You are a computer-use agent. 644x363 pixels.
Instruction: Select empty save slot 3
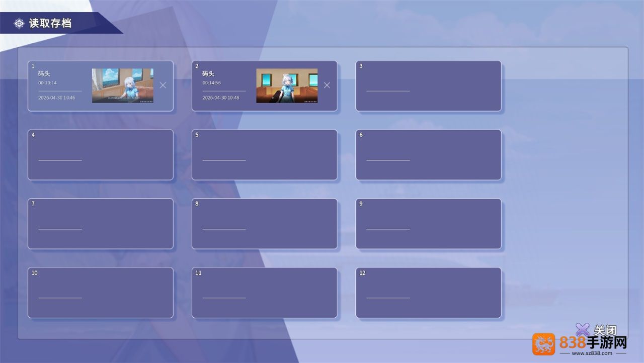pos(428,86)
